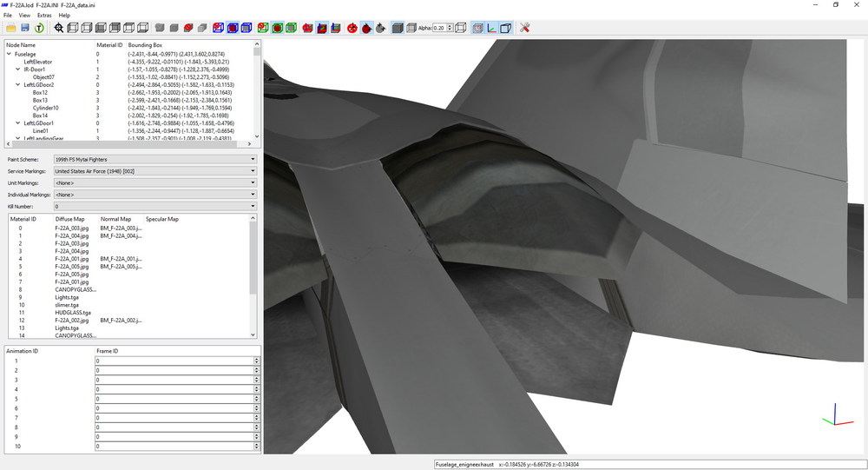Screen dimensions: 868x470
Task: Toggle the RGB coordinate axes display button
Action: tap(491, 28)
